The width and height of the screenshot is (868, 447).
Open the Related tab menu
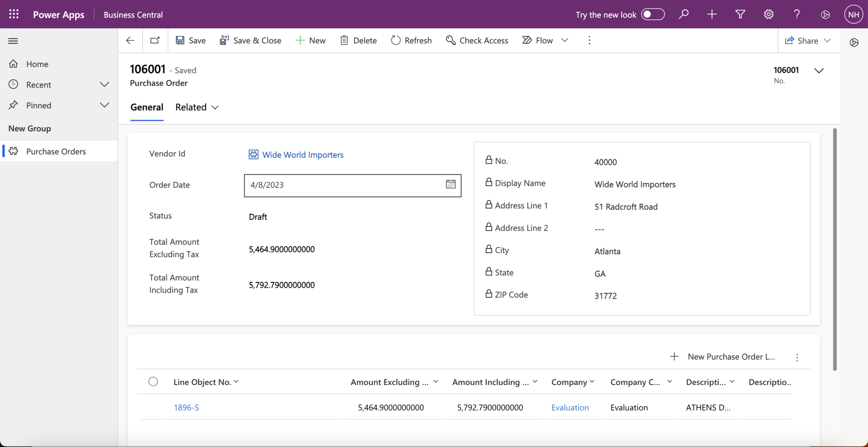(x=197, y=107)
